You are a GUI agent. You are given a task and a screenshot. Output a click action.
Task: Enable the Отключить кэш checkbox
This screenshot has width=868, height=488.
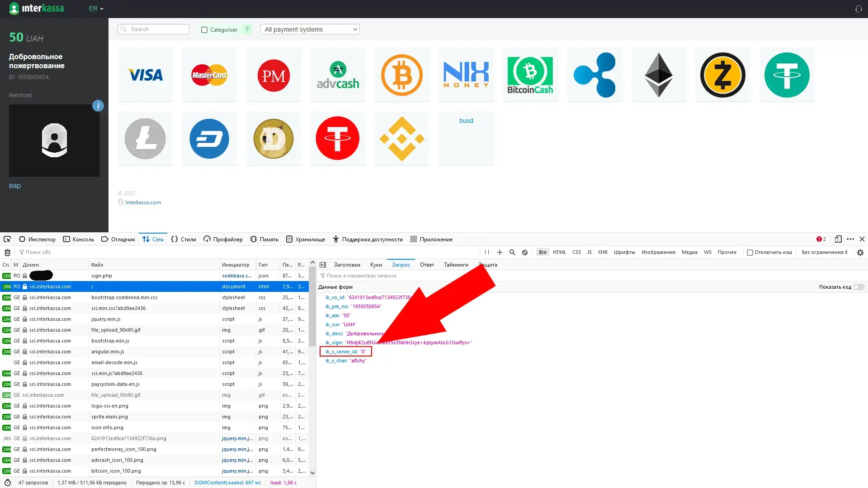(x=750, y=252)
